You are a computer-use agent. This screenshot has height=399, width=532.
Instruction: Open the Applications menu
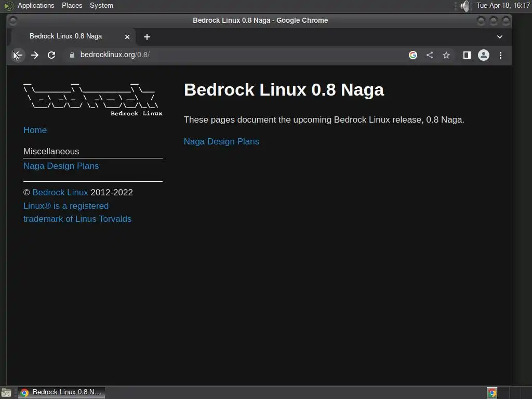(36, 5)
